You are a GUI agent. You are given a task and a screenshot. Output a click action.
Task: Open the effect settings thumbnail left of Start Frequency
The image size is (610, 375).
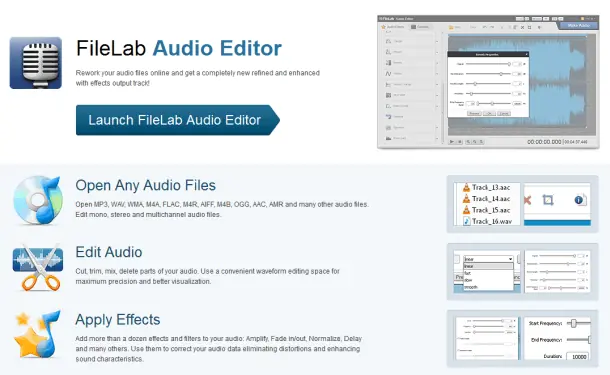(486, 338)
